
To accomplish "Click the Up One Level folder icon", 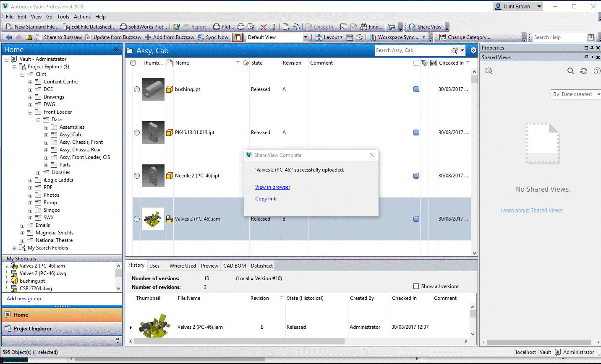I will pos(29,37).
